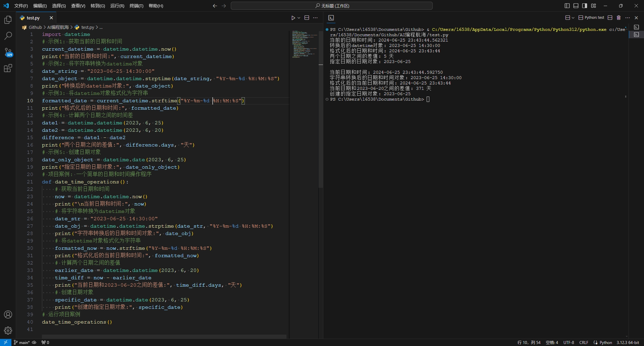Click the main* branch in status bar
The height and width of the screenshot is (346, 644).
click(x=21, y=342)
